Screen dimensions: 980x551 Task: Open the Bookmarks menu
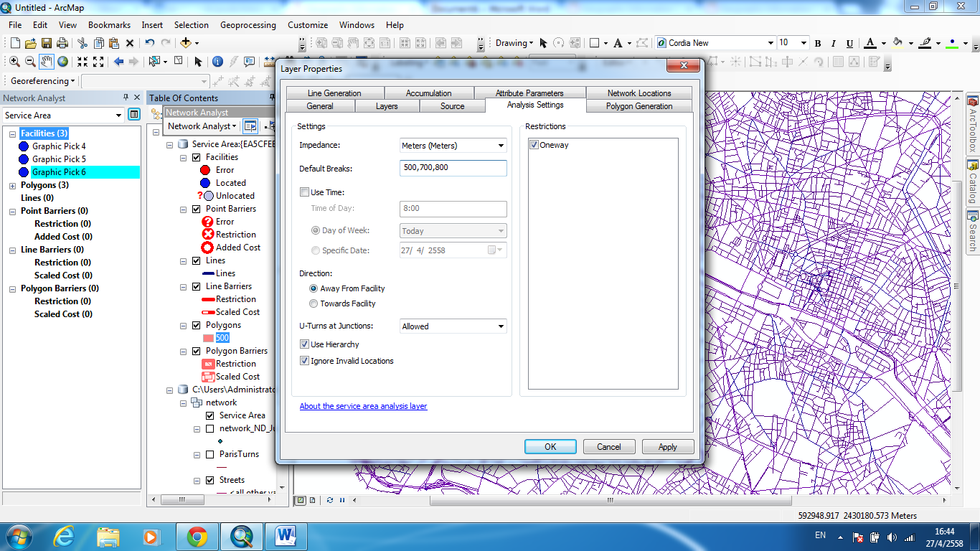pyautogui.click(x=109, y=25)
